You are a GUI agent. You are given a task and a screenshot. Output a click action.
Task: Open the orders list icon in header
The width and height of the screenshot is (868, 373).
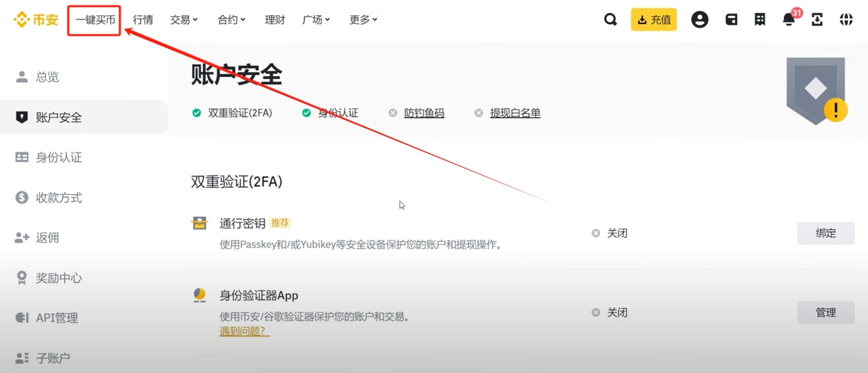click(x=760, y=20)
